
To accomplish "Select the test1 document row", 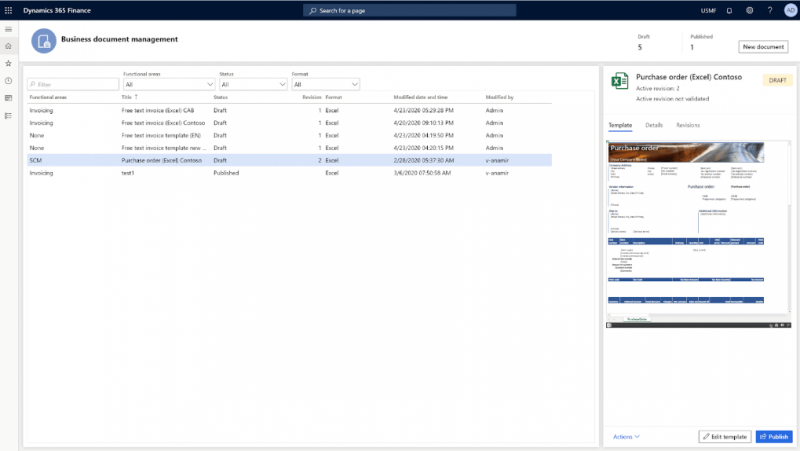I will click(x=289, y=173).
